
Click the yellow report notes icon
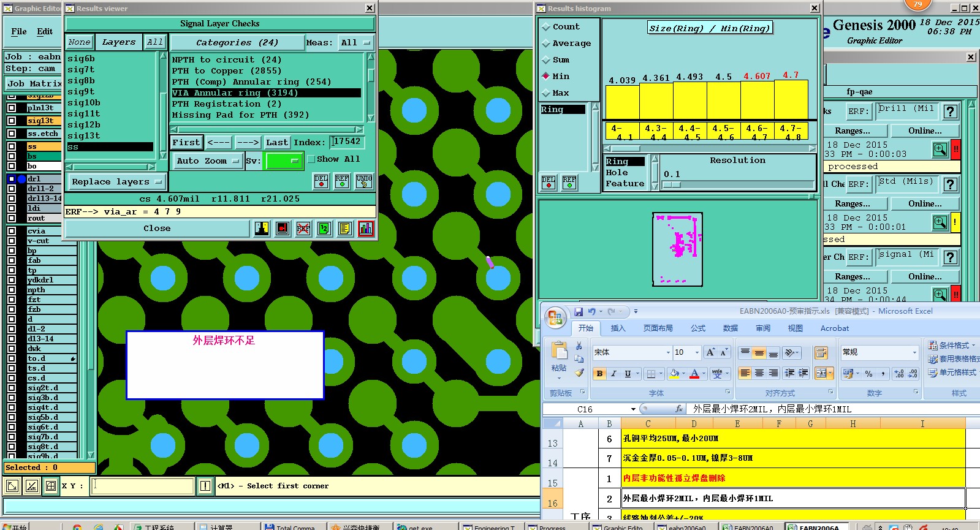coord(345,229)
